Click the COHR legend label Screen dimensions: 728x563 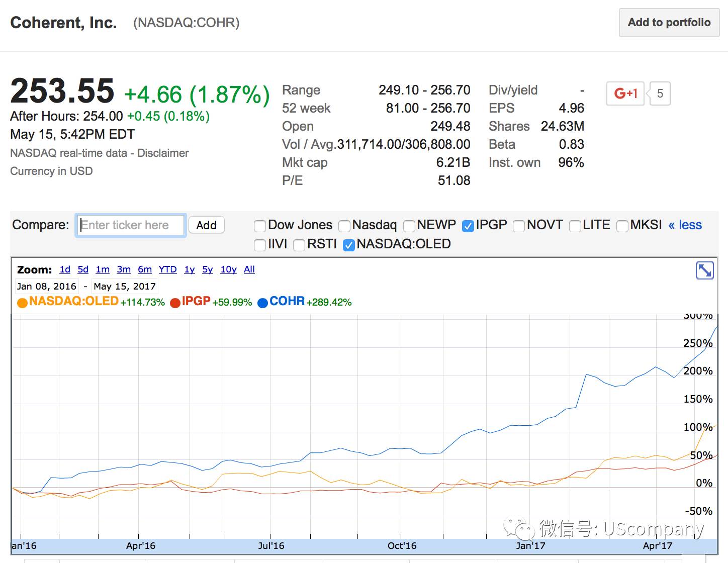click(x=287, y=301)
